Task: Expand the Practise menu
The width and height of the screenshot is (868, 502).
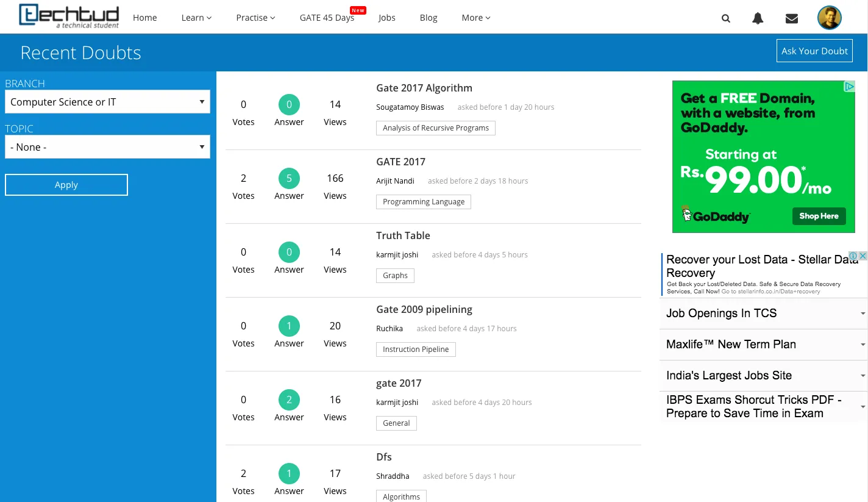Action: point(255,18)
